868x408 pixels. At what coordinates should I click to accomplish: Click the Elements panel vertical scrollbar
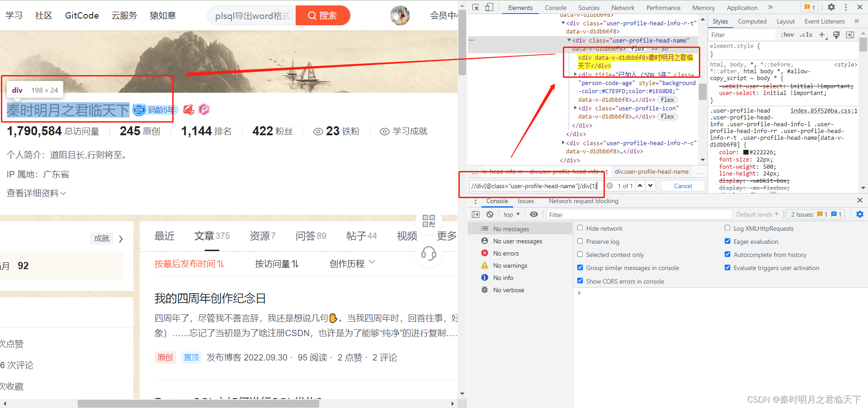coord(703,92)
